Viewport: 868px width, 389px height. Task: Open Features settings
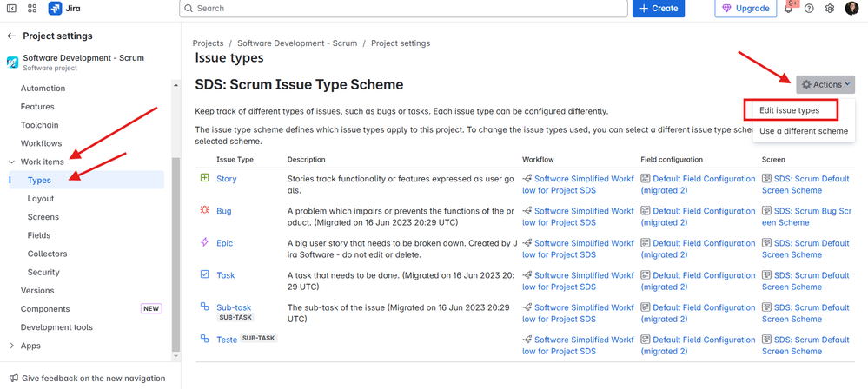(37, 106)
